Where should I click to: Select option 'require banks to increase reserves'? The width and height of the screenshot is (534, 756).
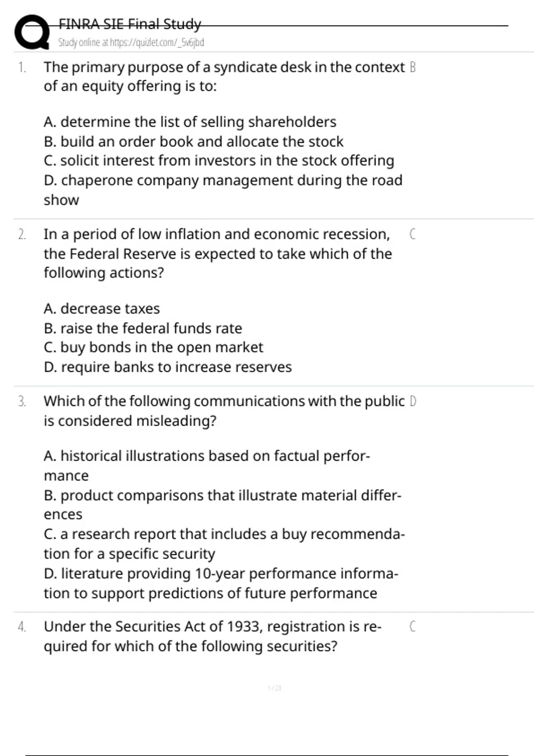click(168, 367)
